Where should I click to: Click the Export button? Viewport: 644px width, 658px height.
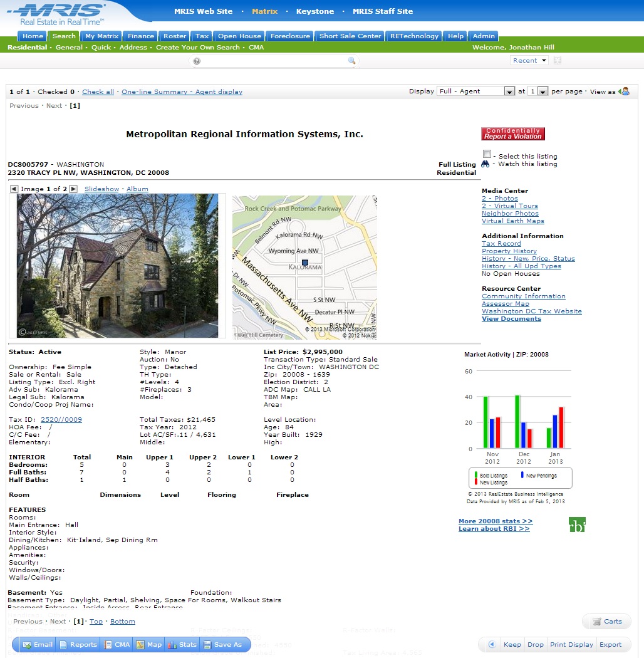(x=610, y=645)
